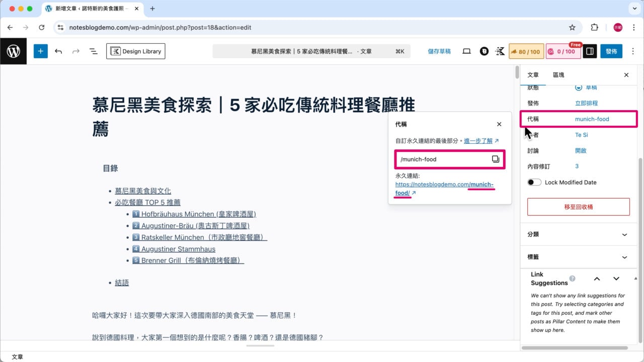This screenshot has height=362, width=644.
Task: Check the AIOSEO 80/100 score badge
Action: 526,51
